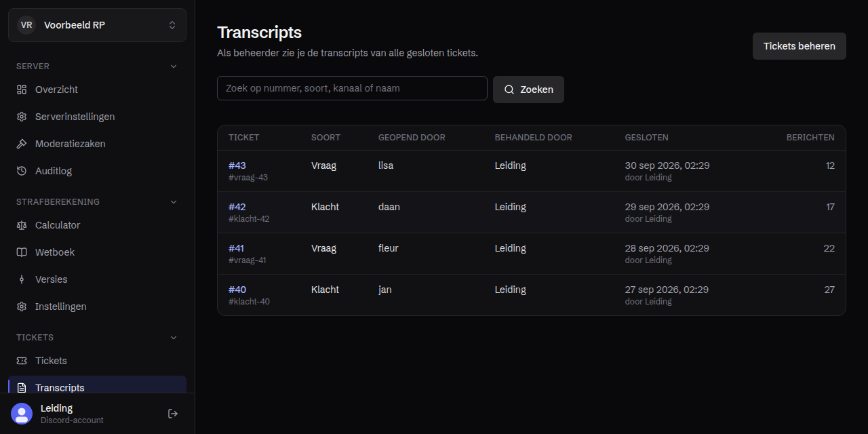Viewport: 868px width, 434px height.
Task: Click channel name #vraag-43
Action: 248,178
